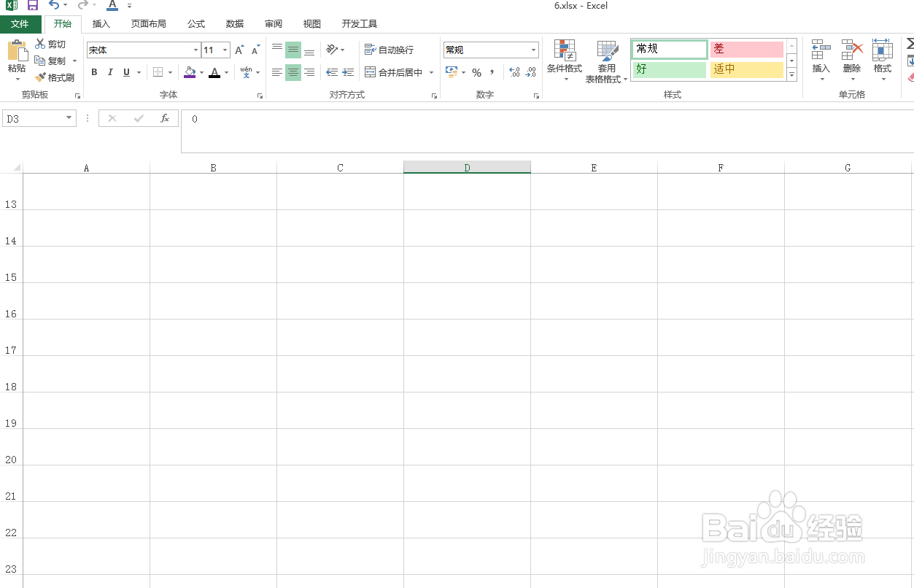Toggle center horizontal alignment

293,72
